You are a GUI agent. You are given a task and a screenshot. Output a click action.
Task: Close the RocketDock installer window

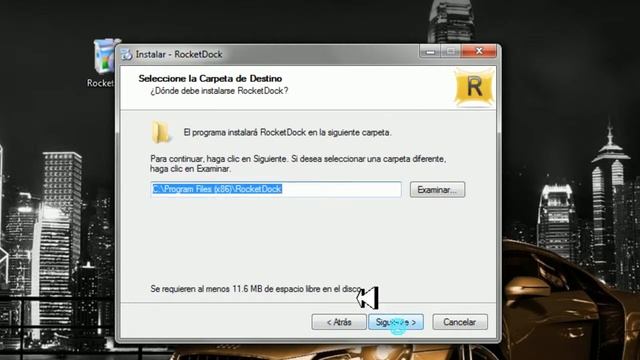479,51
